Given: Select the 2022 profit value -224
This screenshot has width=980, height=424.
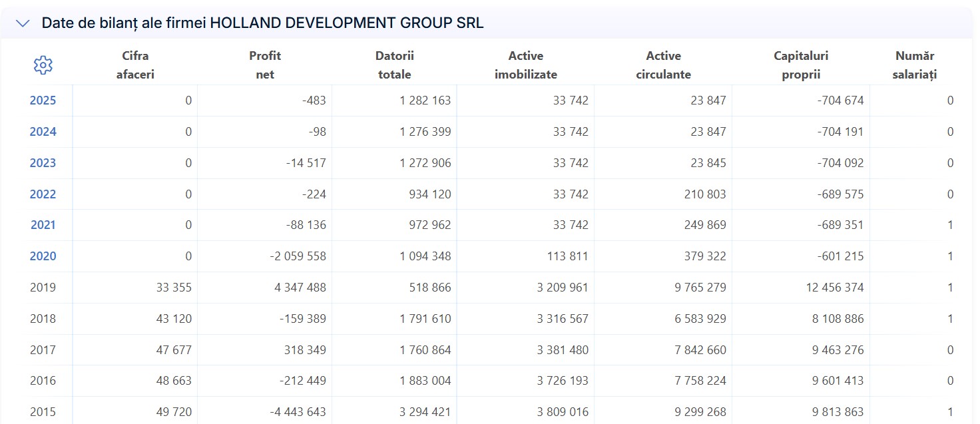Looking at the screenshot, I should (x=314, y=194).
